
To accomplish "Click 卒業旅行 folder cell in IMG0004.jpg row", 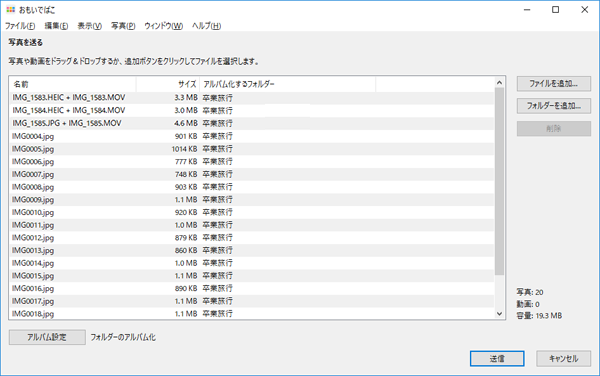I will tap(217, 136).
